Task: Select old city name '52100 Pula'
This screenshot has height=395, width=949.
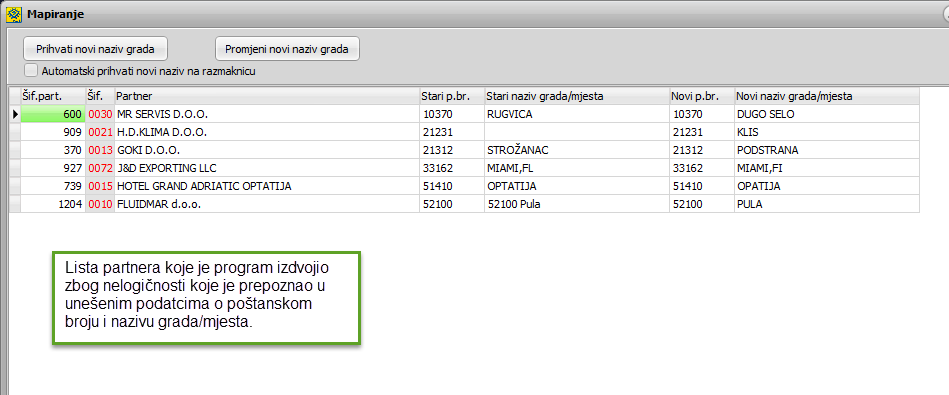Action: 577,204
